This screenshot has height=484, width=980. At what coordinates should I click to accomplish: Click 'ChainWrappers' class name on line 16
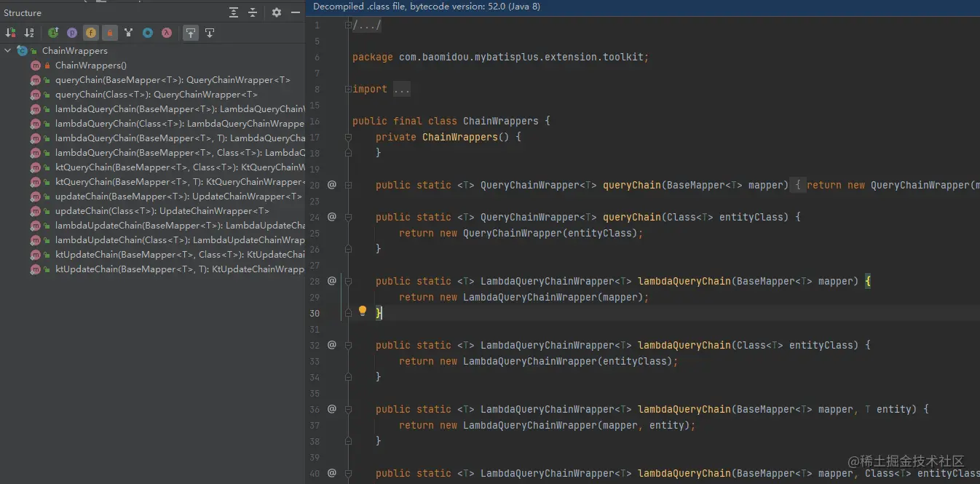pyautogui.click(x=501, y=121)
